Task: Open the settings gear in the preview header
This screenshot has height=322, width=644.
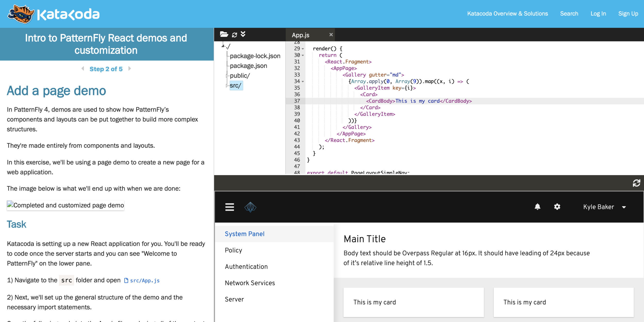Action: [x=557, y=207]
